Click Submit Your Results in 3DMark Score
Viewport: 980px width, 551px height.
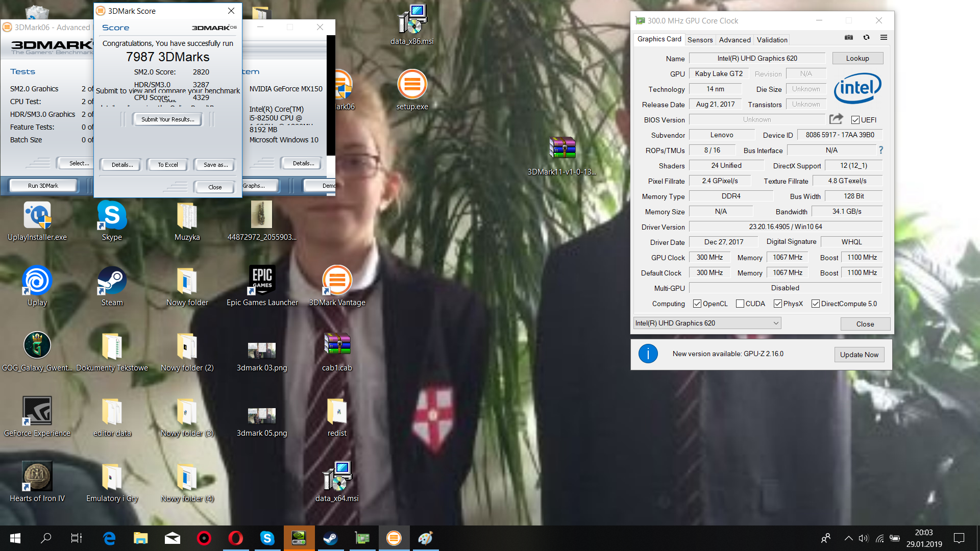pyautogui.click(x=167, y=119)
